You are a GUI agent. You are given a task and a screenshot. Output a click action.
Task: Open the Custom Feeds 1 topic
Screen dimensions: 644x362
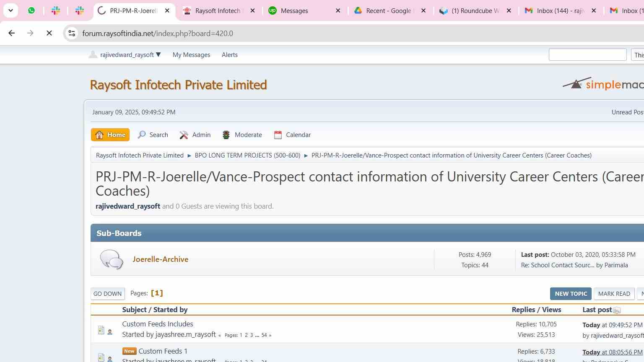[163, 351]
